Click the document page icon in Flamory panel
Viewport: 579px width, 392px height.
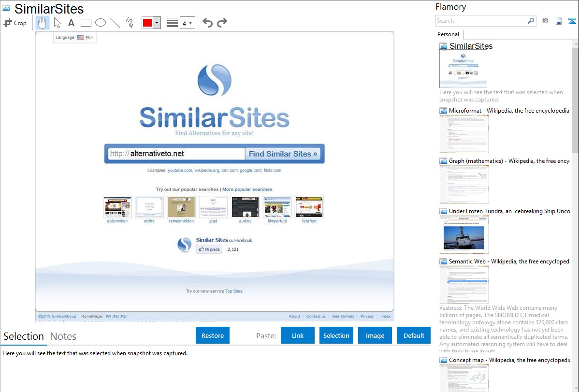pos(559,21)
